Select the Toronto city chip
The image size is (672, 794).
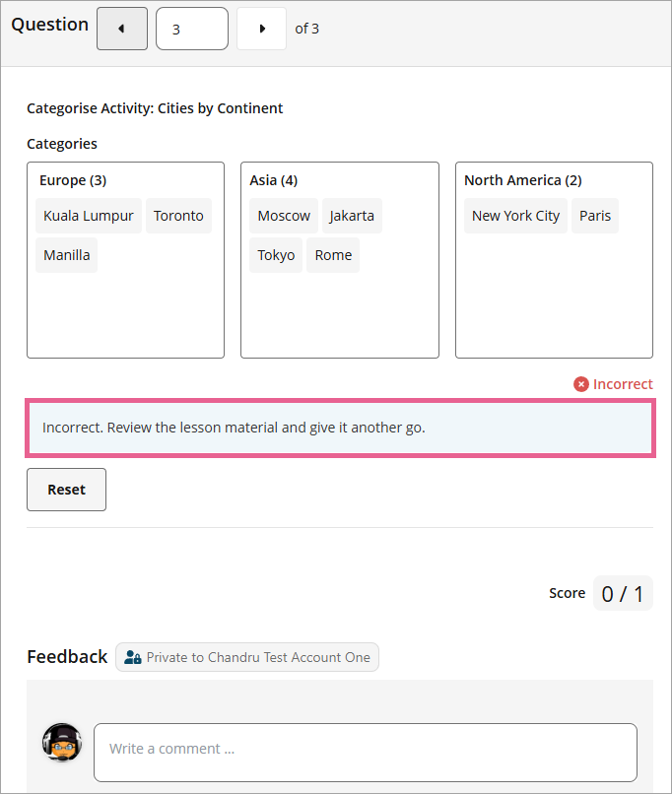[x=178, y=216]
